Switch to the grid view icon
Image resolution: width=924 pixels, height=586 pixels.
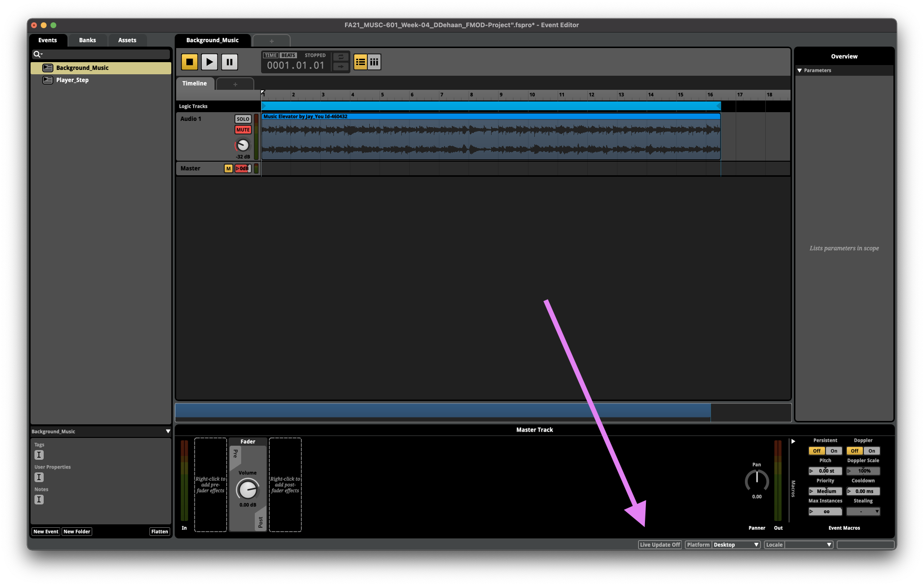(x=374, y=62)
